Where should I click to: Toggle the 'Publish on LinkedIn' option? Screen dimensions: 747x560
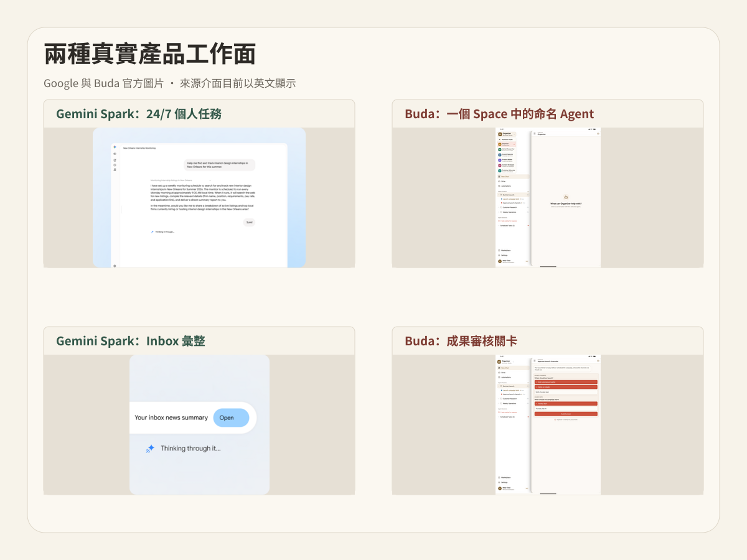point(566,387)
